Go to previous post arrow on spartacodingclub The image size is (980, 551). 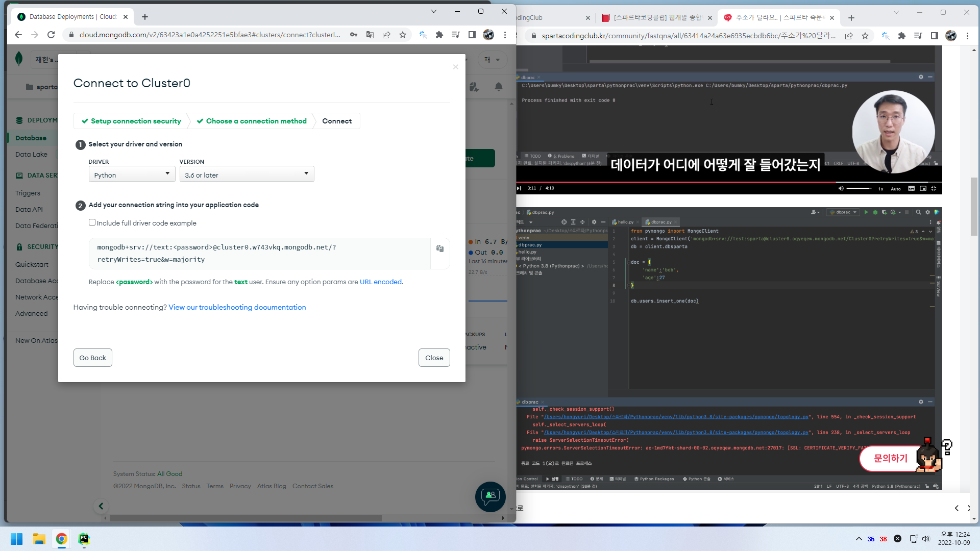(x=957, y=508)
